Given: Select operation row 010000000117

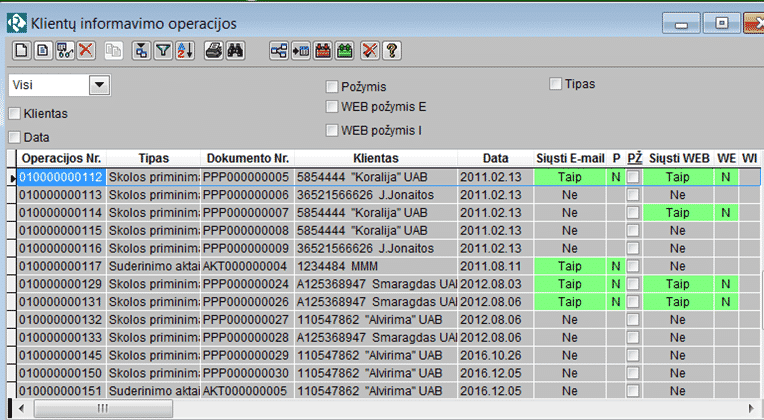Looking at the screenshot, I should pos(62,266).
